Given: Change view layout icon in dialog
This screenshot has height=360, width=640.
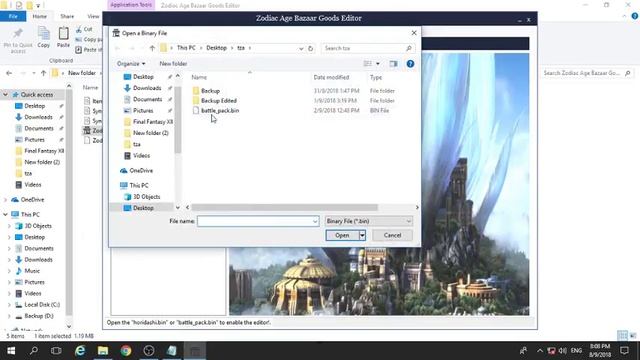Looking at the screenshot, I should (x=368, y=64).
